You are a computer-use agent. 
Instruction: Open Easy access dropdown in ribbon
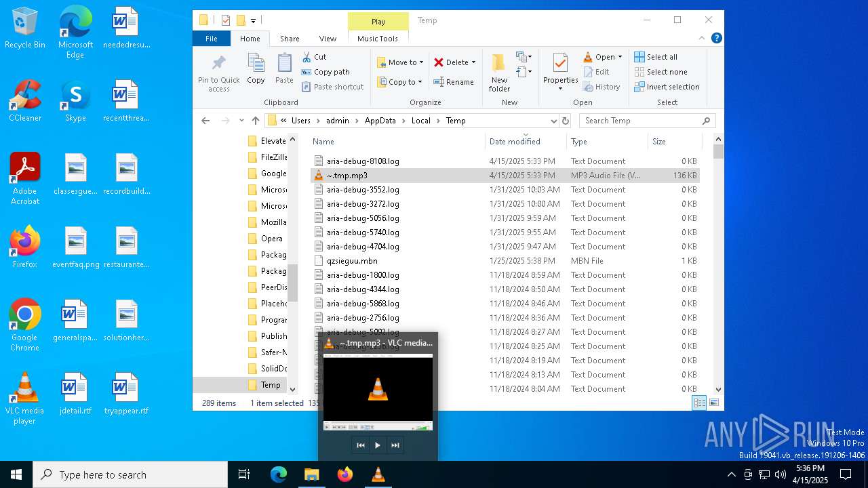pos(524,72)
